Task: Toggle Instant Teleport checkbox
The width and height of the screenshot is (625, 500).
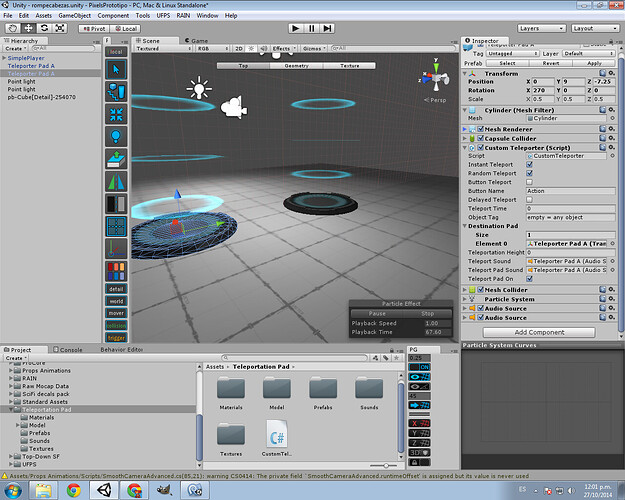Action: coord(529,164)
